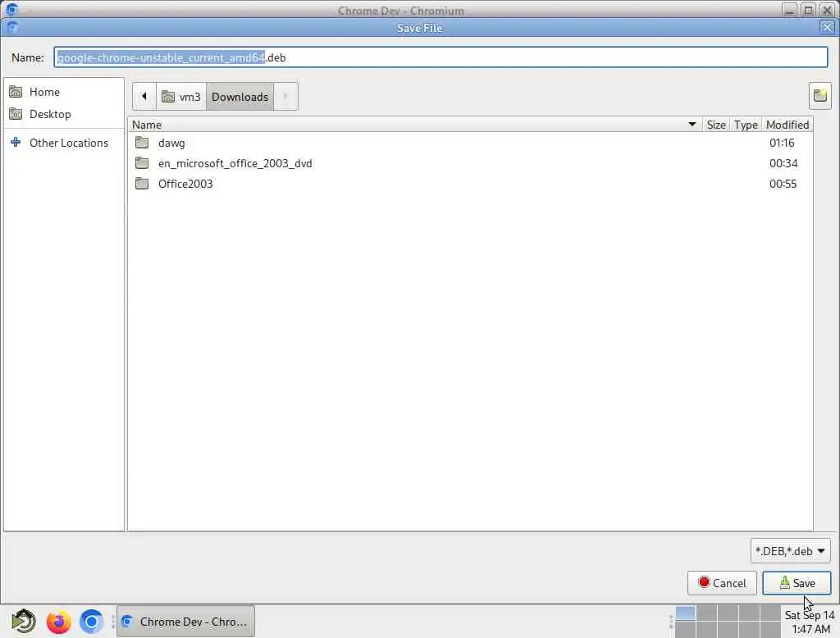Image resolution: width=840 pixels, height=638 pixels.
Task: Sort by the Modified column header
Action: click(x=787, y=125)
